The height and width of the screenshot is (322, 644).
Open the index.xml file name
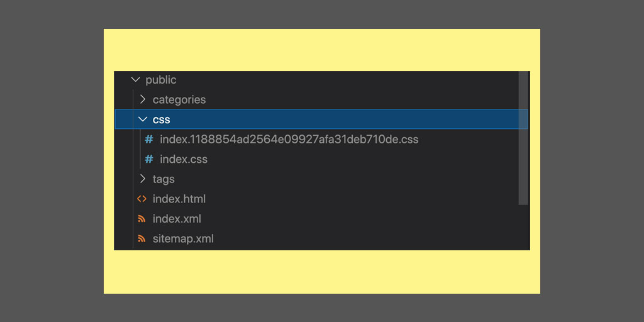[177, 219]
